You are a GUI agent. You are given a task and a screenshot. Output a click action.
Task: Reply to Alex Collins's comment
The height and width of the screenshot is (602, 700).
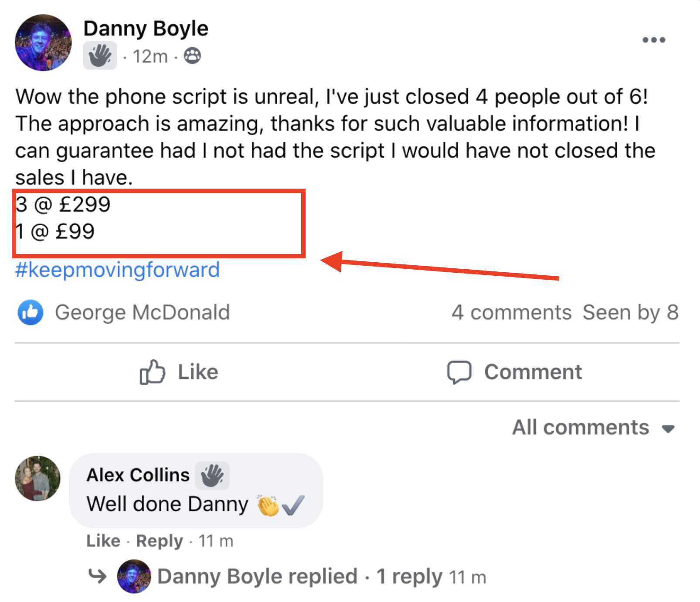point(160,541)
